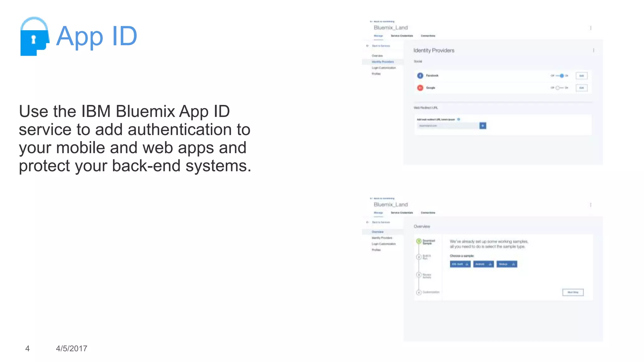Click the App ID slide title
This screenshot has width=644, height=362.
point(97,36)
